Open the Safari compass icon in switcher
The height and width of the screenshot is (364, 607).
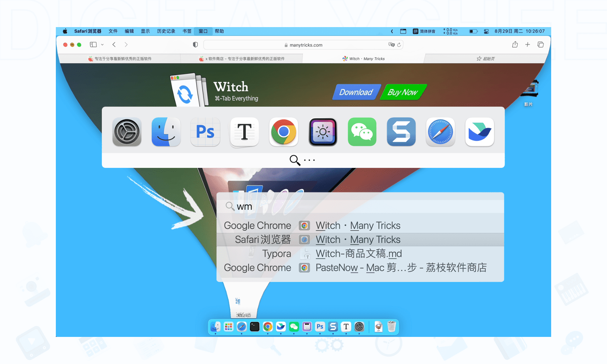(x=440, y=132)
